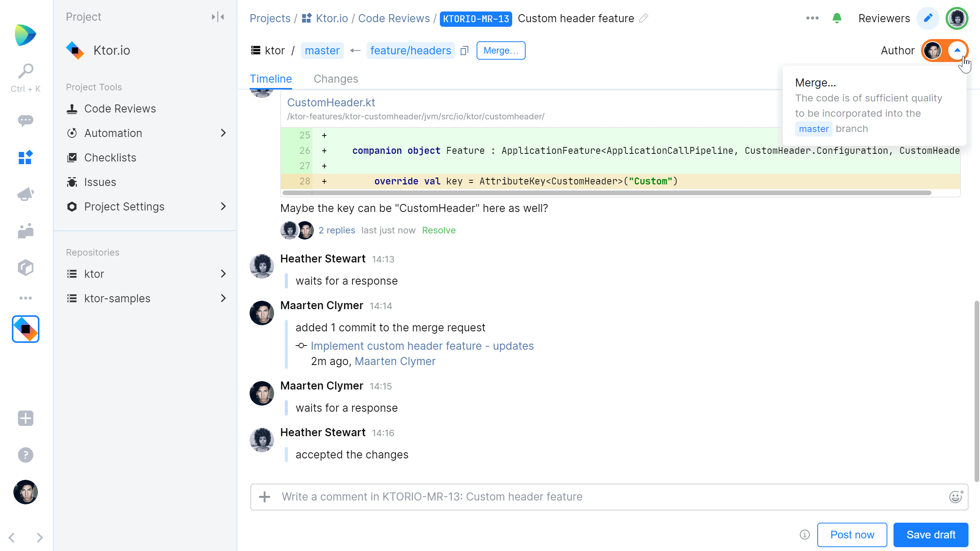The image size is (980, 551).
Task: Toggle the three-dot overflow menu
Action: [812, 18]
